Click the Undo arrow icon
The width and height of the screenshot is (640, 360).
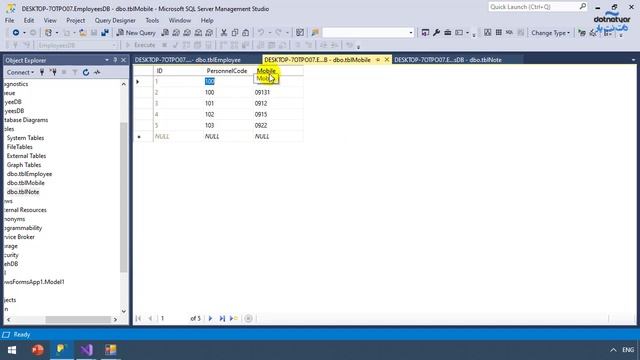click(x=260, y=33)
